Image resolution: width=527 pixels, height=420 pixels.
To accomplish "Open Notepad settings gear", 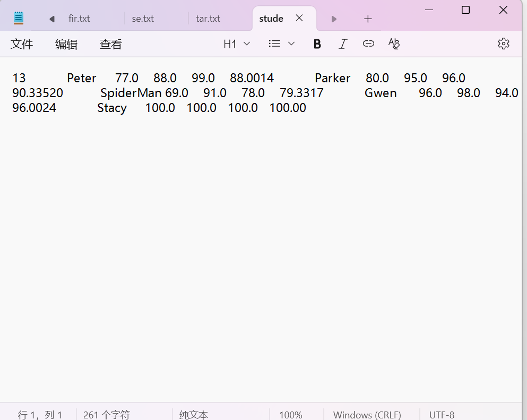I will [504, 44].
